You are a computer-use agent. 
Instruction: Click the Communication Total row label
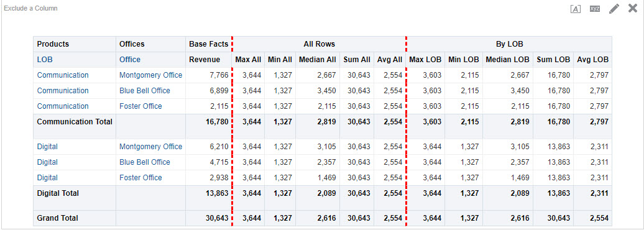75,122
